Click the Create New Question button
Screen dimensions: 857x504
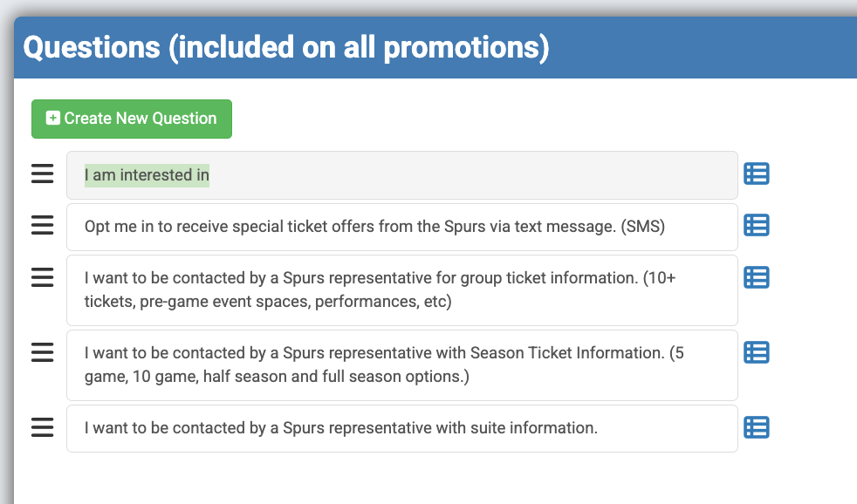coord(132,119)
